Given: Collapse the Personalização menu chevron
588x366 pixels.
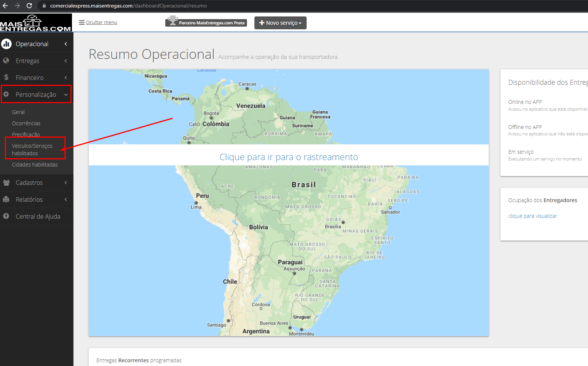Looking at the screenshot, I should point(66,95).
